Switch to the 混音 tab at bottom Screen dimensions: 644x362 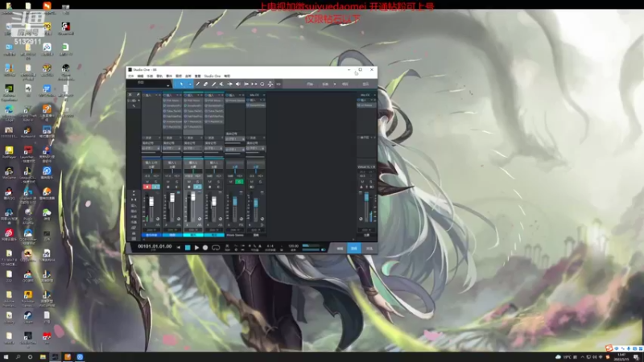pos(354,248)
